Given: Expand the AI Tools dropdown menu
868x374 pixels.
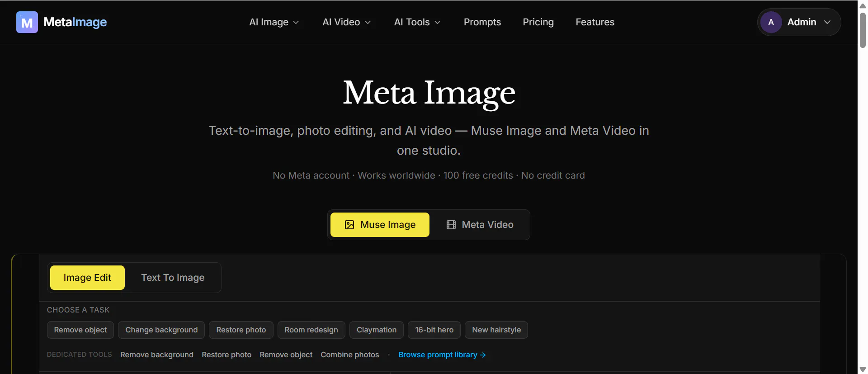Looking at the screenshot, I should click(x=417, y=22).
